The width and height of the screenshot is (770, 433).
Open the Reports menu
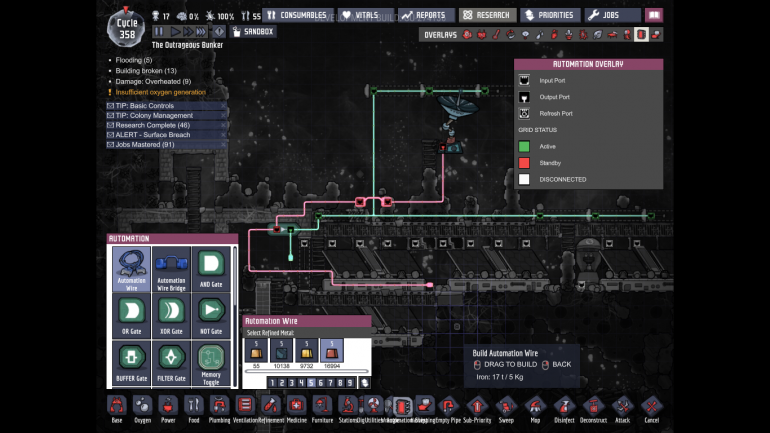point(426,15)
